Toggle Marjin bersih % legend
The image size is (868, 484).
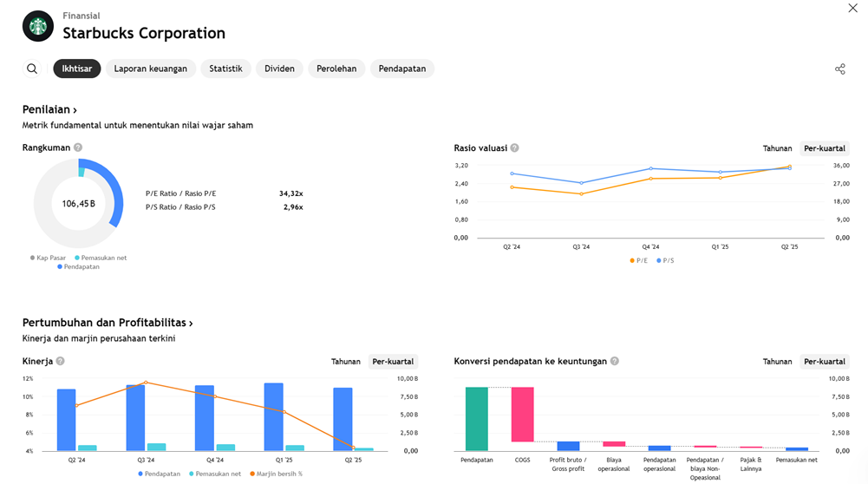click(277, 474)
